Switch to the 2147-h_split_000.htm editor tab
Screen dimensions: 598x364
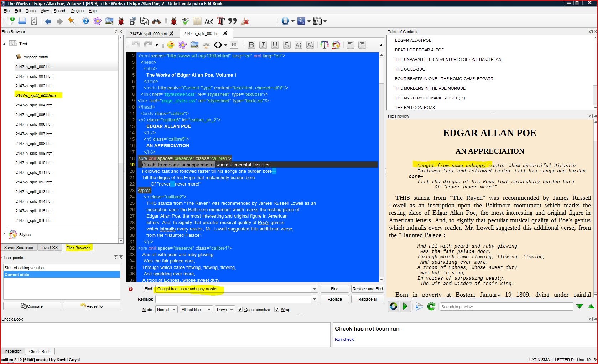pyautogui.click(x=148, y=34)
